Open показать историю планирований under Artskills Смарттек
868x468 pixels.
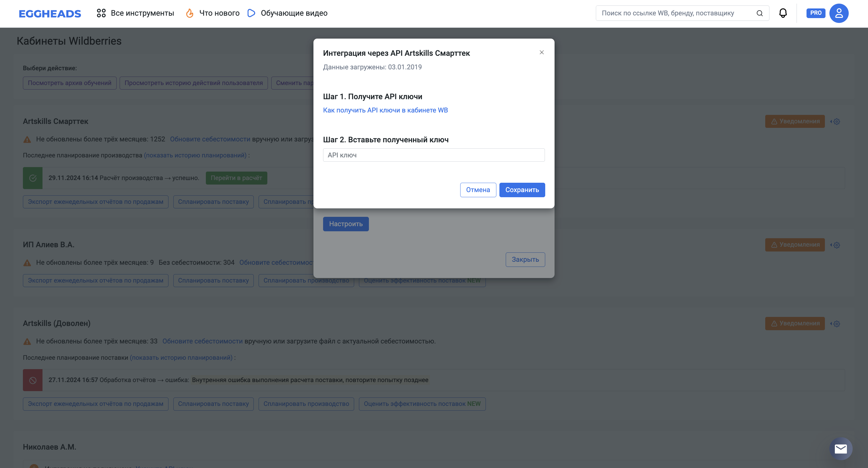(195, 155)
